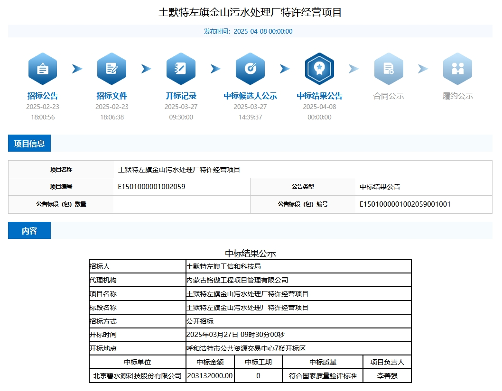502x391 pixels.
Task: Select the 中标结果公告 hexagon step icon
Action: click(x=319, y=69)
